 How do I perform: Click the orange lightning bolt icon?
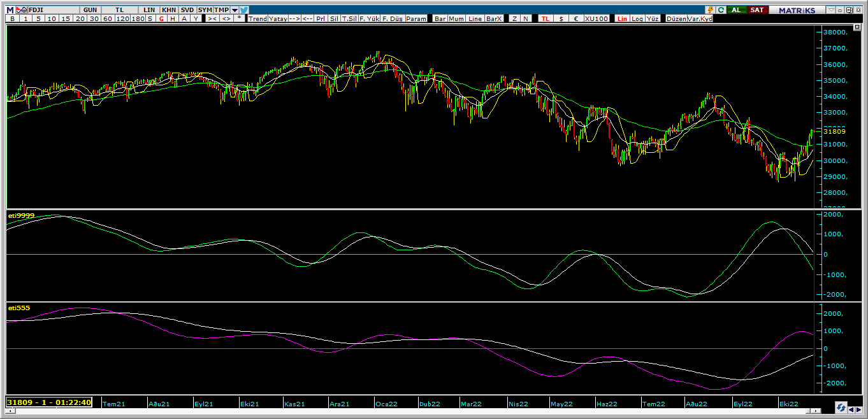(711, 10)
